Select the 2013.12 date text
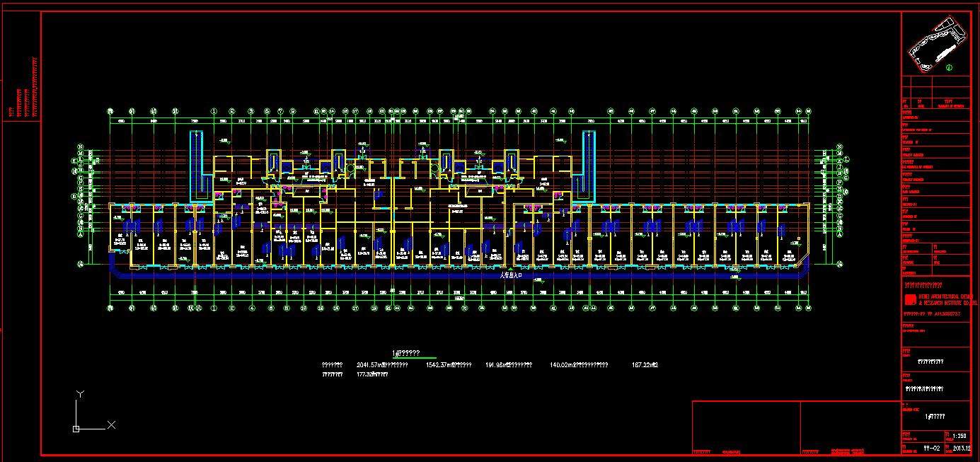Viewport: 980px width, 462px height. coord(960,448)
